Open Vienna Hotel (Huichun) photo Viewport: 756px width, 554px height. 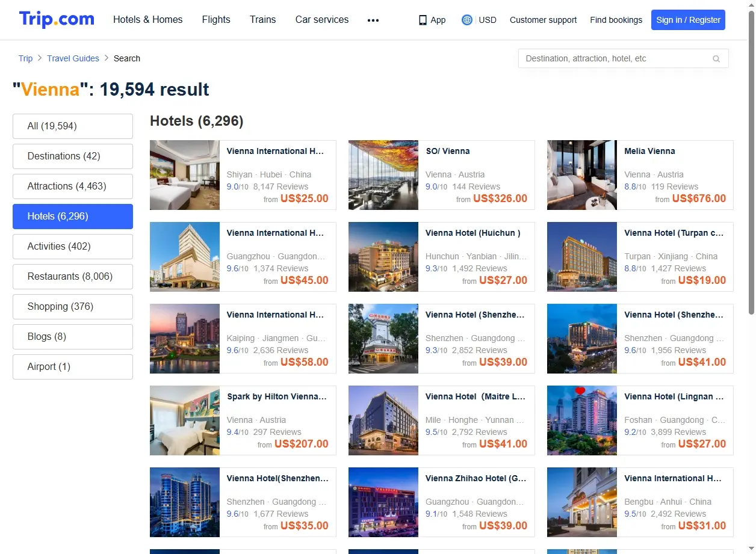pyautogui.click(x=383, y=257)
